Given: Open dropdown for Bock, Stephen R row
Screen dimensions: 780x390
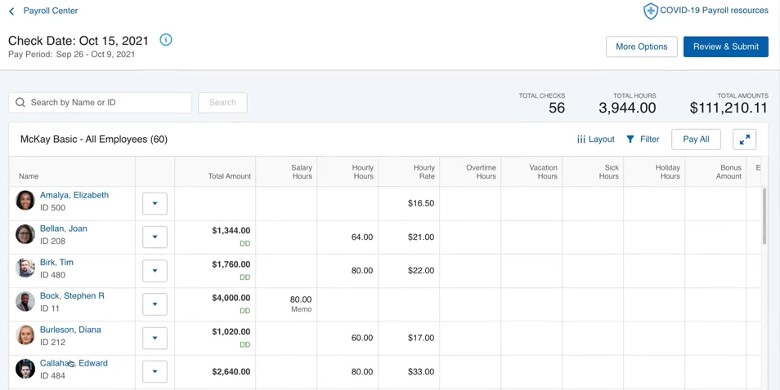Looking at the screenshot, I should click(155, 304).
